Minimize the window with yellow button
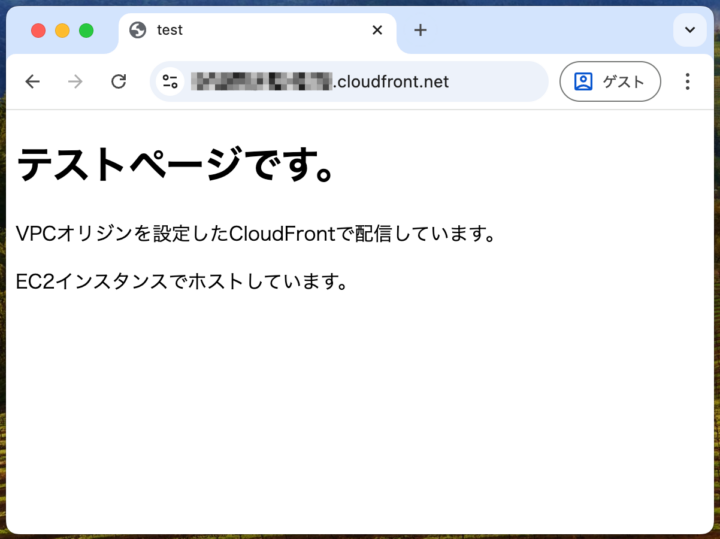720x539 pixels. pos(62,30)
